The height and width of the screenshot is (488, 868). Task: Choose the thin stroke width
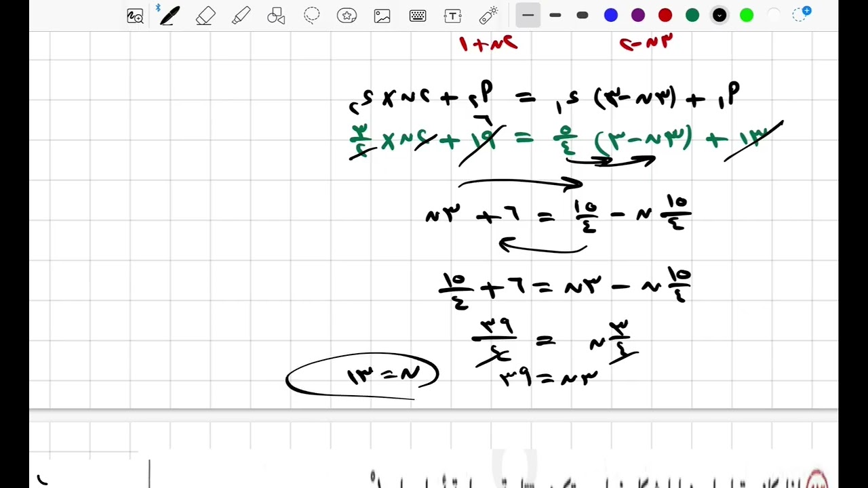528,15
